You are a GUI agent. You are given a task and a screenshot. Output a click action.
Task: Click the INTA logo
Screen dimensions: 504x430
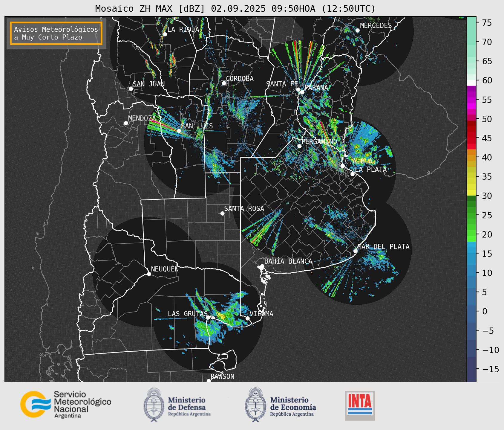point(360,405)
